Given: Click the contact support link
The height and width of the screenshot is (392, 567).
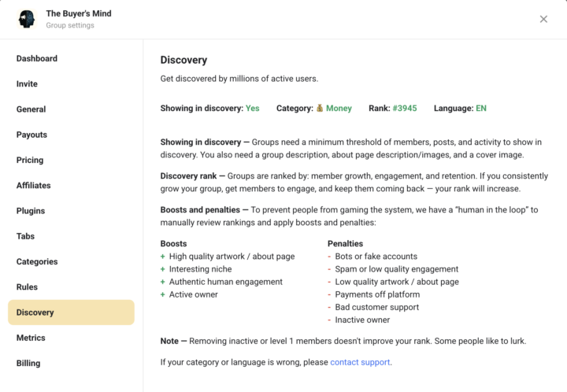Looking at the screenshot, I should tap(360, 362).
